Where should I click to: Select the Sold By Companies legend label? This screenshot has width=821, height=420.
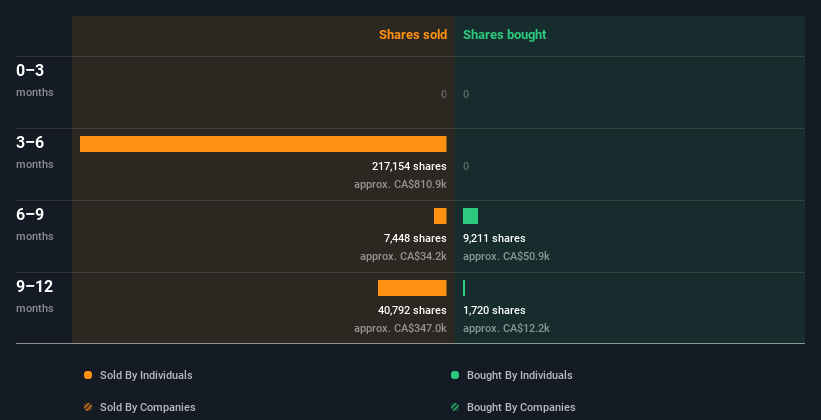click(x=148, y=407)
